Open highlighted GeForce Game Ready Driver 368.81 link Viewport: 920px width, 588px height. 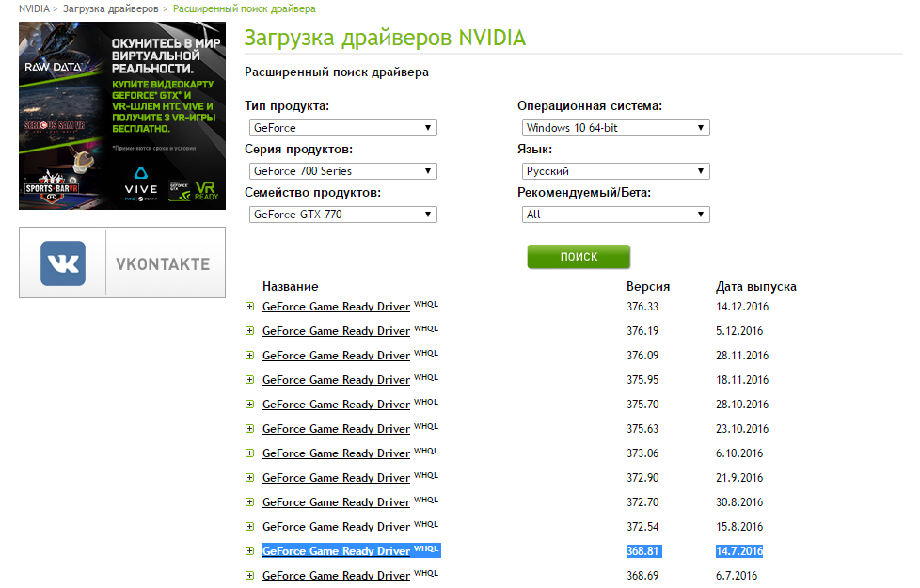click(x=336, y=551)
